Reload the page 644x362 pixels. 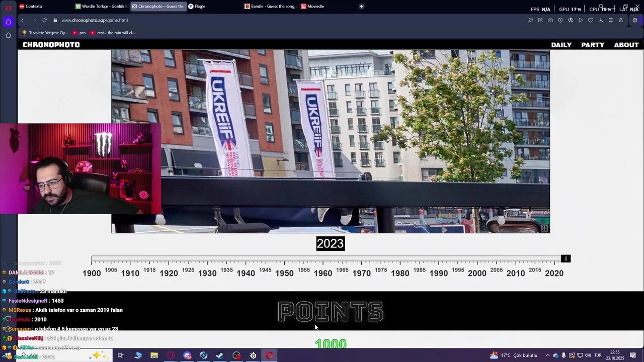tap(44, 20)
